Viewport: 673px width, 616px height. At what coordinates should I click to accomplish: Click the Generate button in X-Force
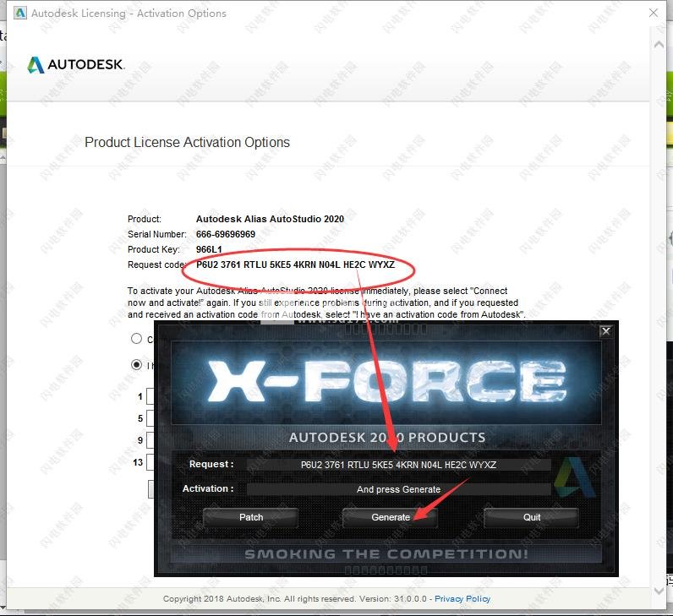[390, 517]
